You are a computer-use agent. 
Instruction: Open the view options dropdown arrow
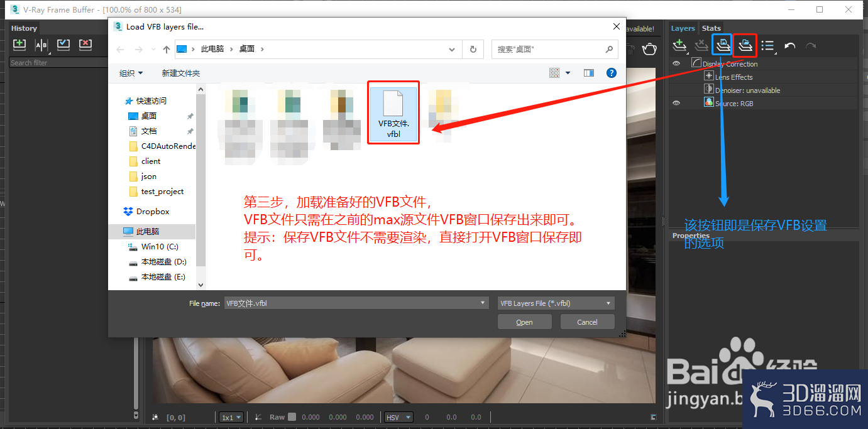point(568,73)
